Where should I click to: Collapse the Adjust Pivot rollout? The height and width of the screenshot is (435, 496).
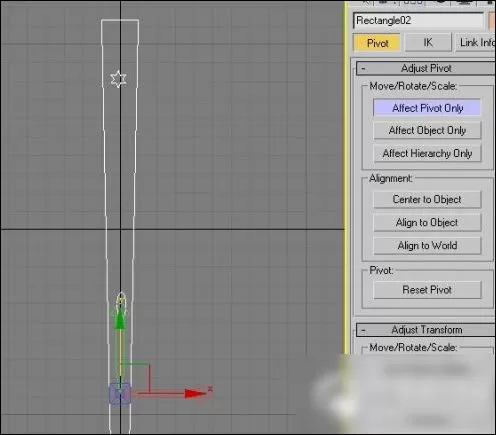click(426, 68)
